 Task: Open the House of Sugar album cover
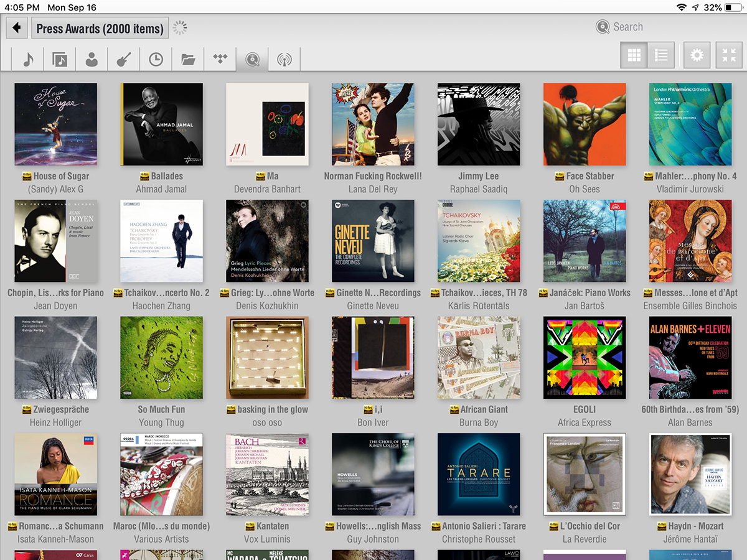pos(56,124)
